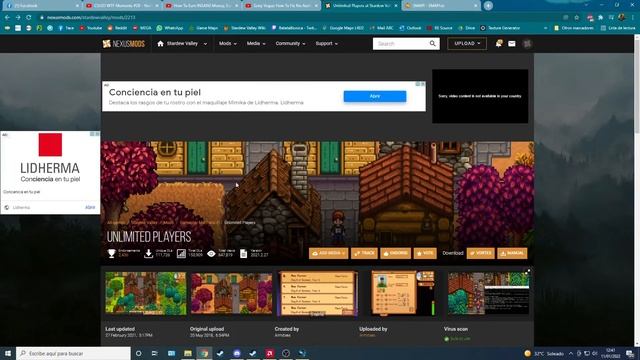Screen dimensions: 640x360
Task: Open the Outlook bookmark
Action: point(410,28)
